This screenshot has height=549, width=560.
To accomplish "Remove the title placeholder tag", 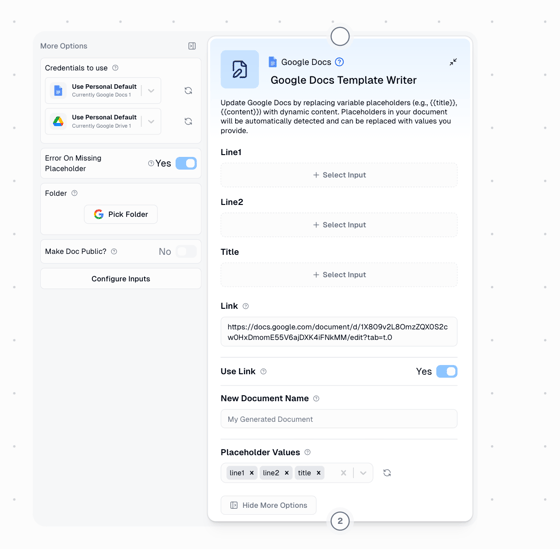I will coord(318,473).
